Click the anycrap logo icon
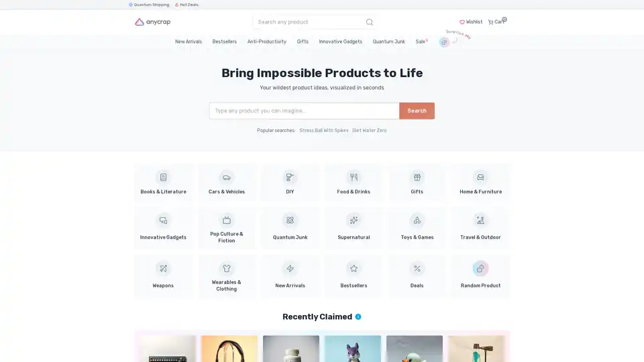Screen dimensions: 644x362 pyautogui.click(x=140, y=21)
